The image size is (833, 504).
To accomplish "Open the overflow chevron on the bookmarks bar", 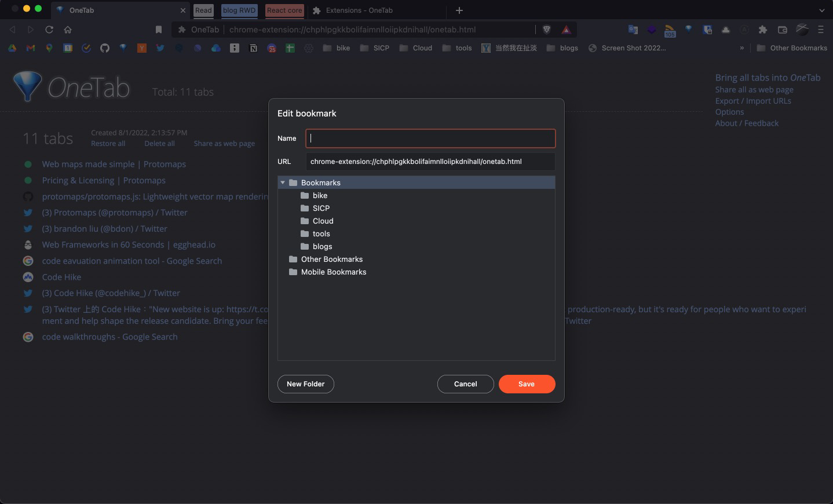I will click(x=742, y=48).
